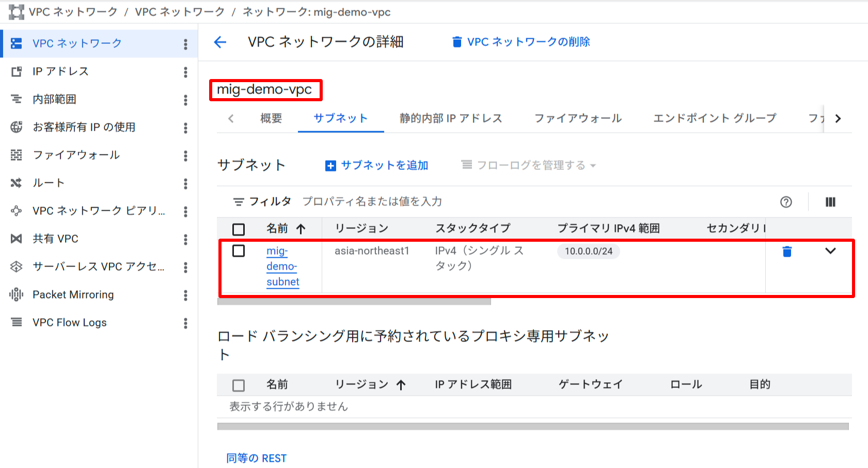Click the Packet Mirroring icon
868x468 pixels.
[x=17, y=294]
